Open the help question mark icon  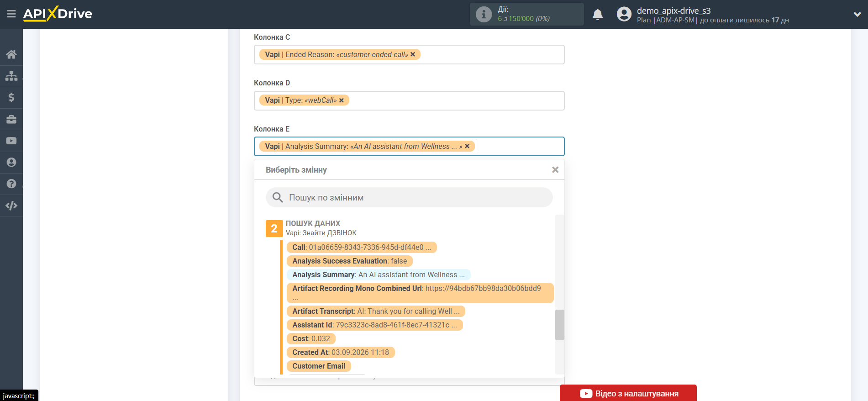(11, 184)
